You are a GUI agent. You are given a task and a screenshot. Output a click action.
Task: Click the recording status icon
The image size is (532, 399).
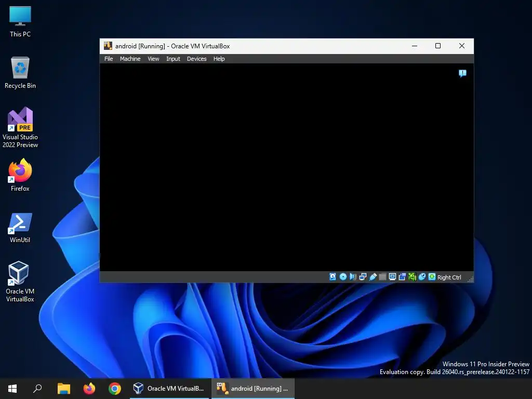pyautogui.click(x=402, y=277)
